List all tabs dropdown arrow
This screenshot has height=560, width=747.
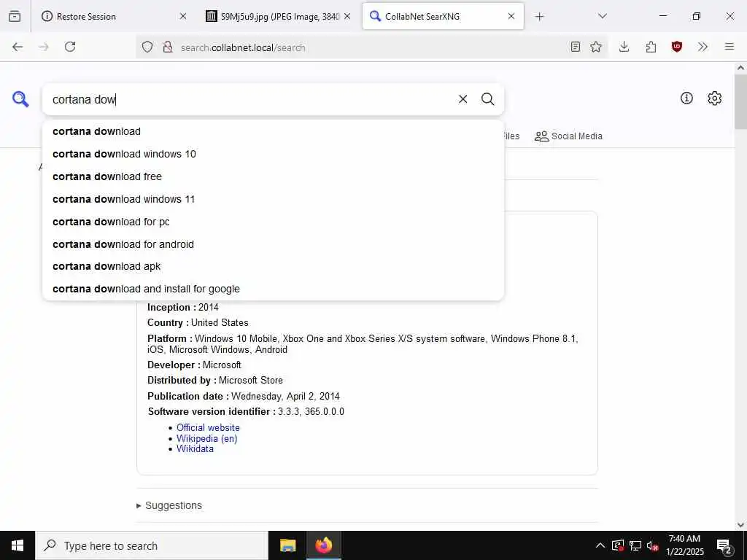(x=603, y=16)
